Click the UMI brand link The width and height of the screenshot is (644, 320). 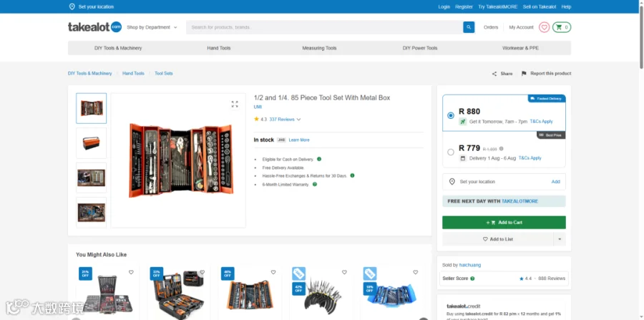click(x=258, y=107)
